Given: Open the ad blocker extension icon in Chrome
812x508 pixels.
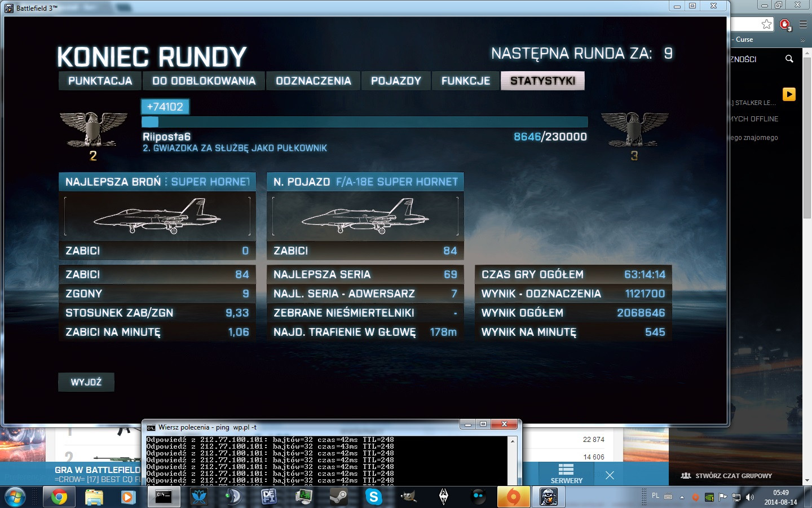Looking at the screenshot, I should pyautogui.click(x=785, y=24).
